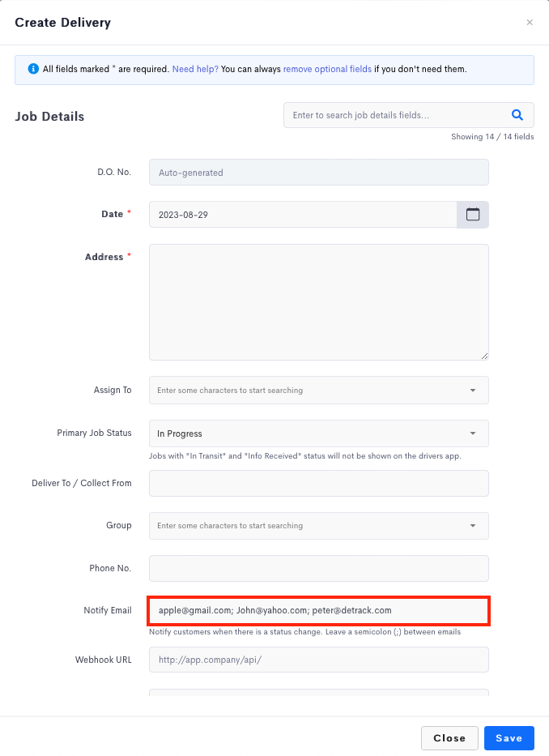This screenshot has width=549, height=756.
Task: Open the calendar date picker icon
Action: click(473, 215)
